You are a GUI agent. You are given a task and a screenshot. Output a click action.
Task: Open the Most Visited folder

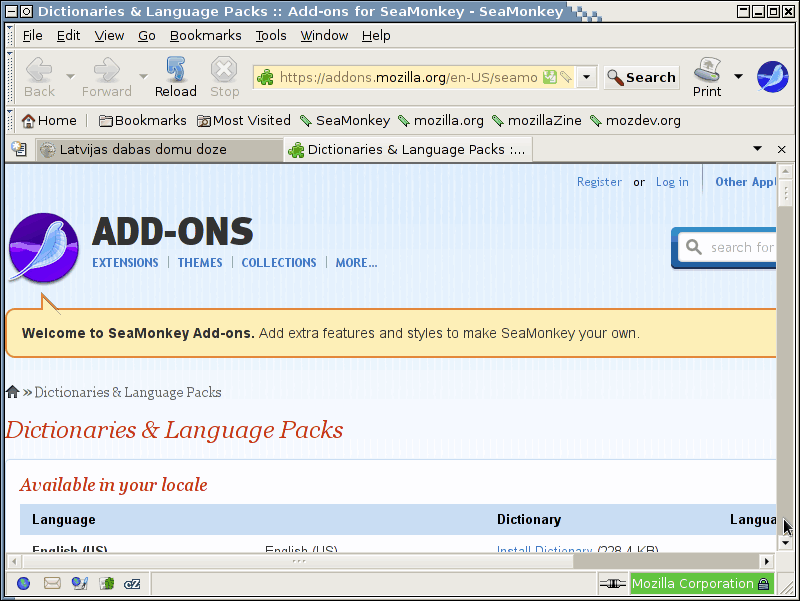244,121
